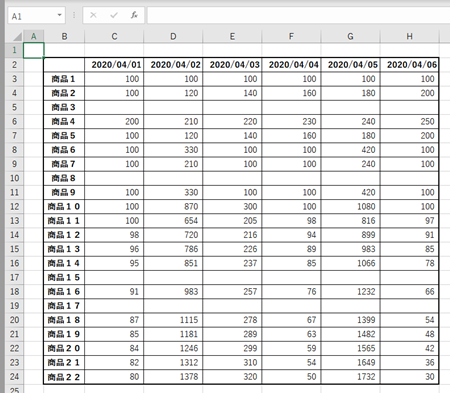Click cell with value 1649
This screenshot has width=450, height=393.
coord(350,362)
